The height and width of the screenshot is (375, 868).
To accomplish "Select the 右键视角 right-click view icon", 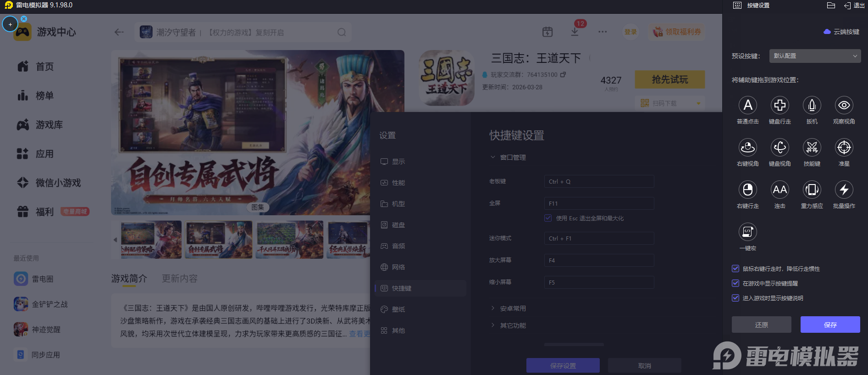I will (748, 148).
